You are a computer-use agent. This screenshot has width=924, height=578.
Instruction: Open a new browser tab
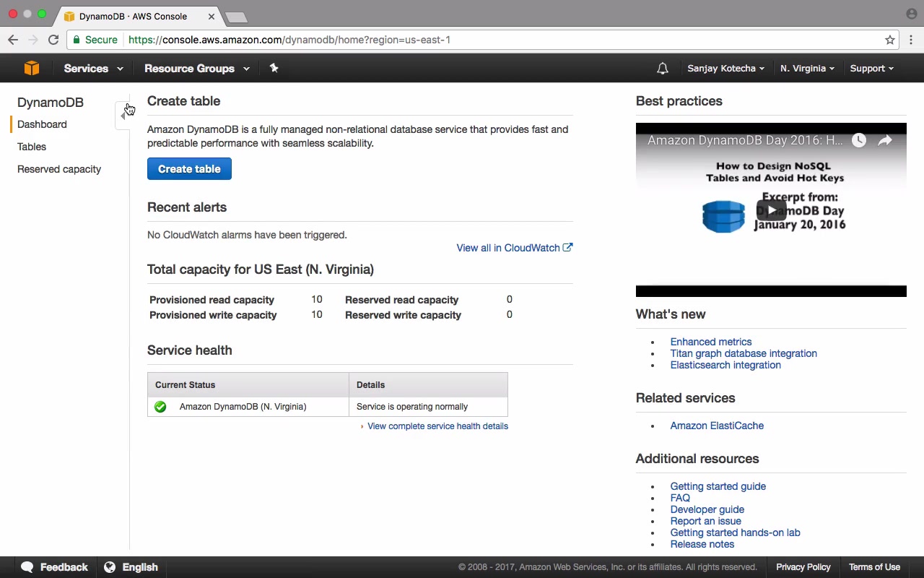pyautogui.click(x=236, y=17)
